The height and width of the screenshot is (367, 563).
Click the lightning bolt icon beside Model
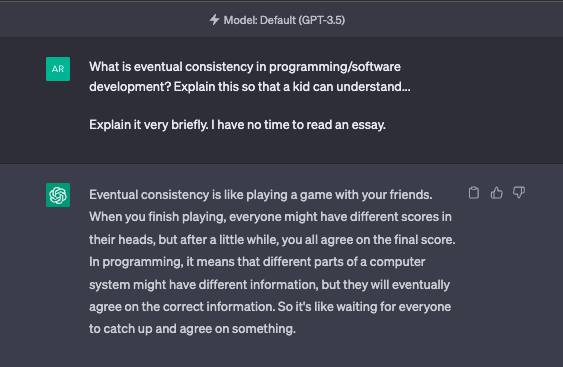click(214, 20)
